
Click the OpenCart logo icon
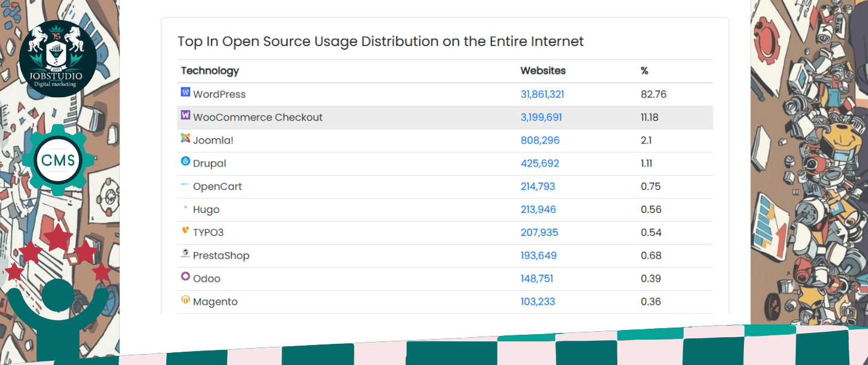[x=186, y=185]
